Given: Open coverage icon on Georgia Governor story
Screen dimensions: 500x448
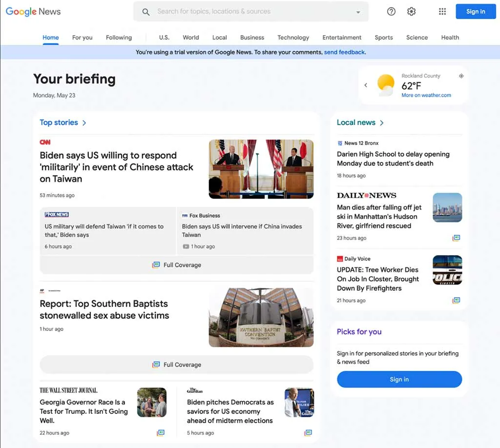Looking at the screenshot, I should coord(161,433).
